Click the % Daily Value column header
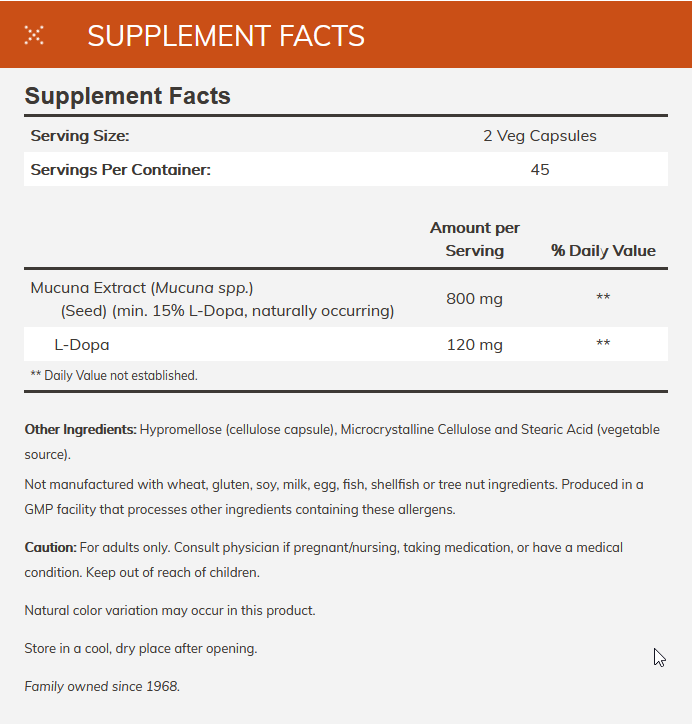Screen dimensions: 692x726 click(x=603, y=250)
